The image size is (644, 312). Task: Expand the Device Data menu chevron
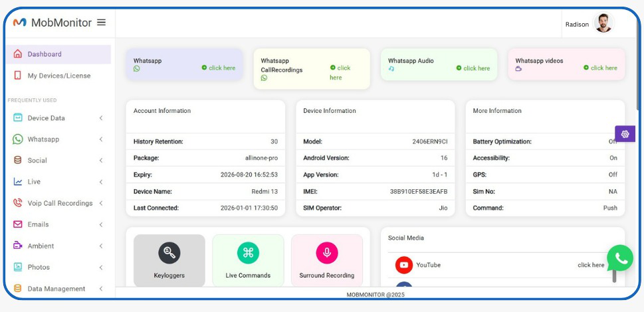[101, 117]
